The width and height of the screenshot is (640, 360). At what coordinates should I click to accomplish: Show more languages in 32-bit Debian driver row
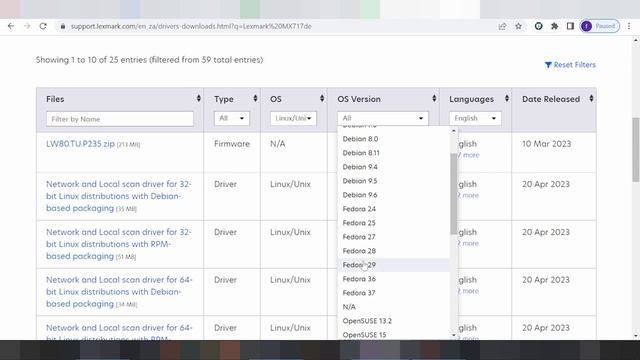tap(468, 196)
